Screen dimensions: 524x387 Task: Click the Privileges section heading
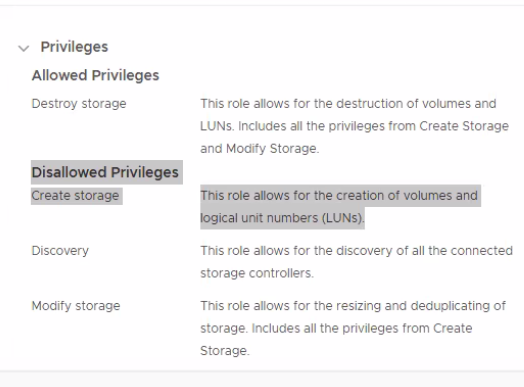point(74,47)
